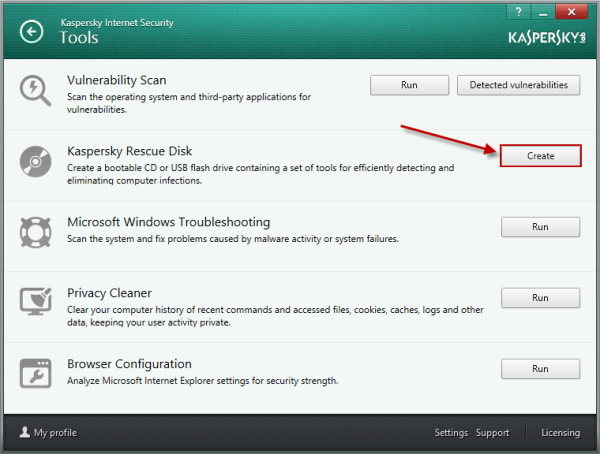Viewport: 600px width, 454px height.
Task: Go back using the arrow icon
Action: pyautogui.click(x=33, y=32)
